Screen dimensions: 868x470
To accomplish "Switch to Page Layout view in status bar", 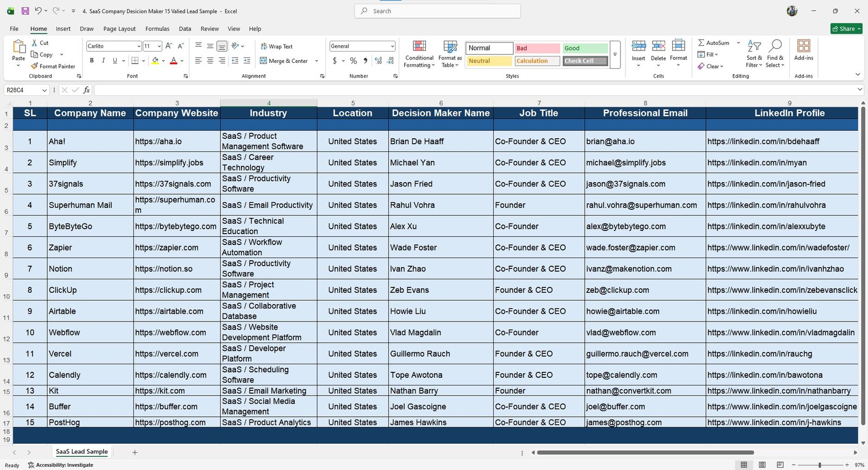I will [x=762, y=465].
